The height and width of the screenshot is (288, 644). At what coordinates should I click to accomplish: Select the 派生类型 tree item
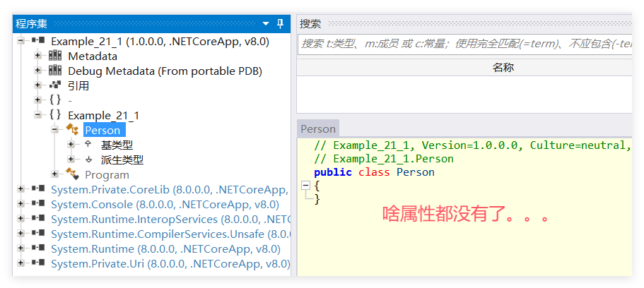pos(122,160)
